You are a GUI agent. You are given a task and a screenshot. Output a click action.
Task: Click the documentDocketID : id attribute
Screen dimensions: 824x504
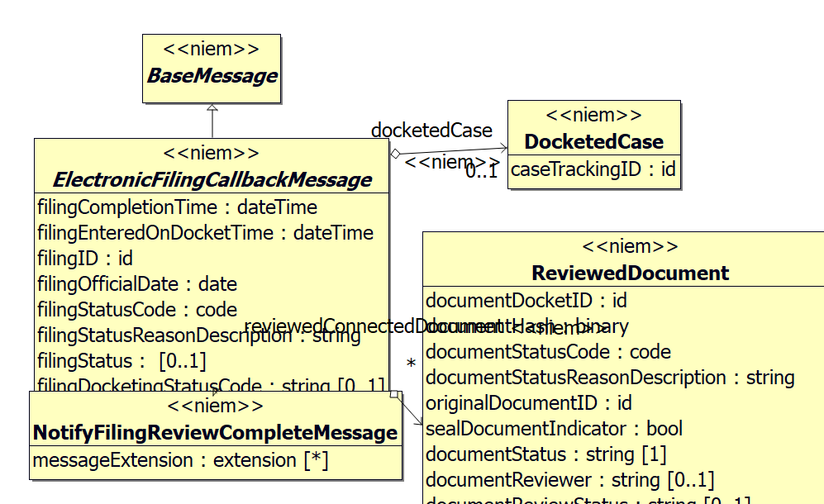(x=526, y=300)
